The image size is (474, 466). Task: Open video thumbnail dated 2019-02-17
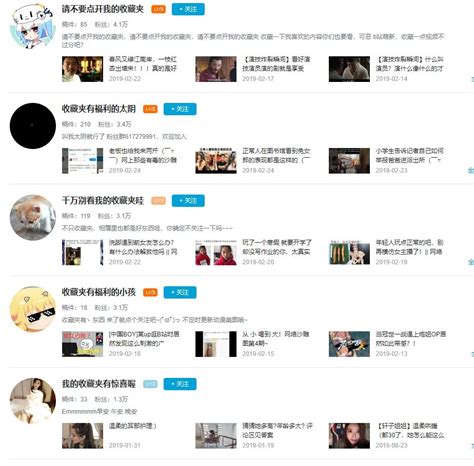(216, 69)
